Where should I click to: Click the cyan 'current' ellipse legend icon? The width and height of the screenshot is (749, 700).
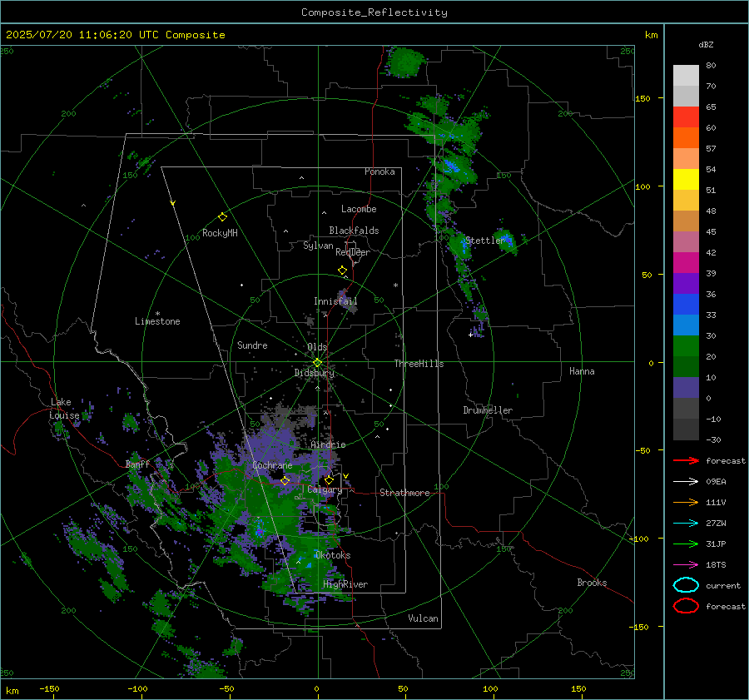pos(686,585)
